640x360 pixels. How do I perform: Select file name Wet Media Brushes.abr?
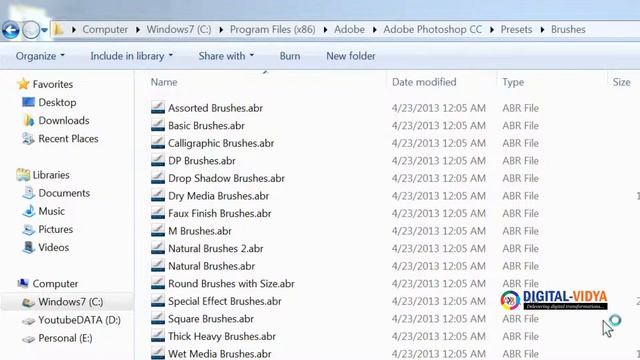pyautogui.click(x=220, y=354)
